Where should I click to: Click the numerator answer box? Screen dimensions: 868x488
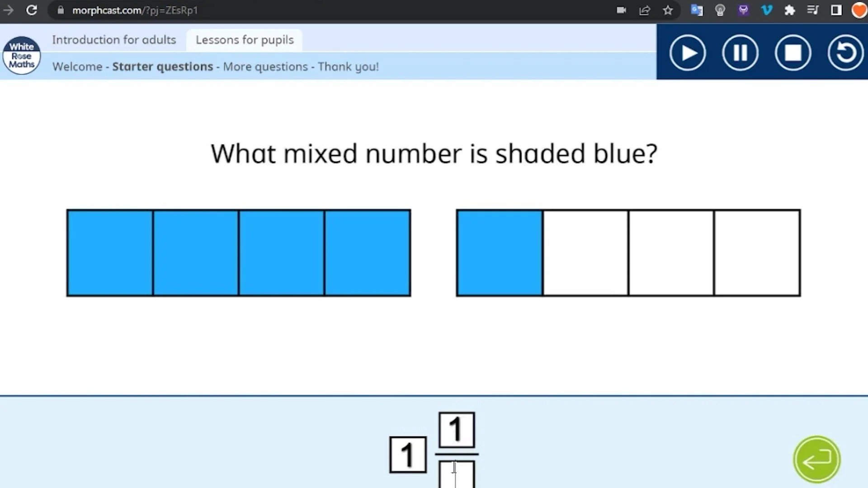[x=457, y=430]
